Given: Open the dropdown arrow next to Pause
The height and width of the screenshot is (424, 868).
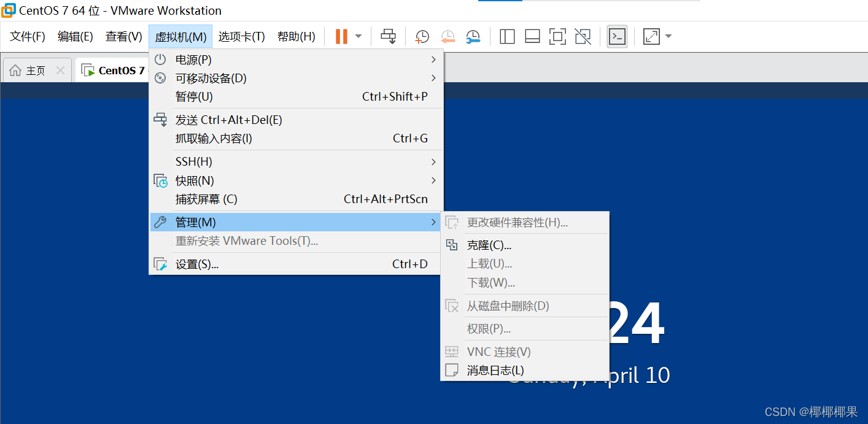Looking at the screenshot, I should pos(358,36).
